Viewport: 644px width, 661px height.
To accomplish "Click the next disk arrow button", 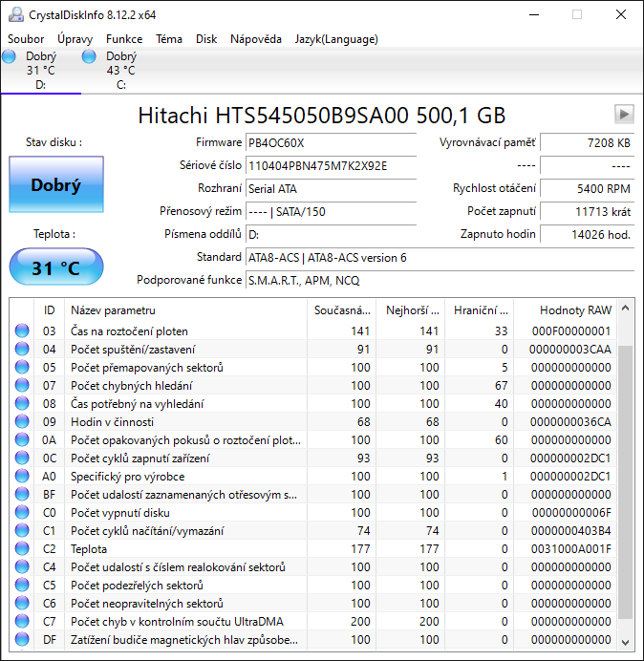I will pyautogui.click(x=624, y=115).
